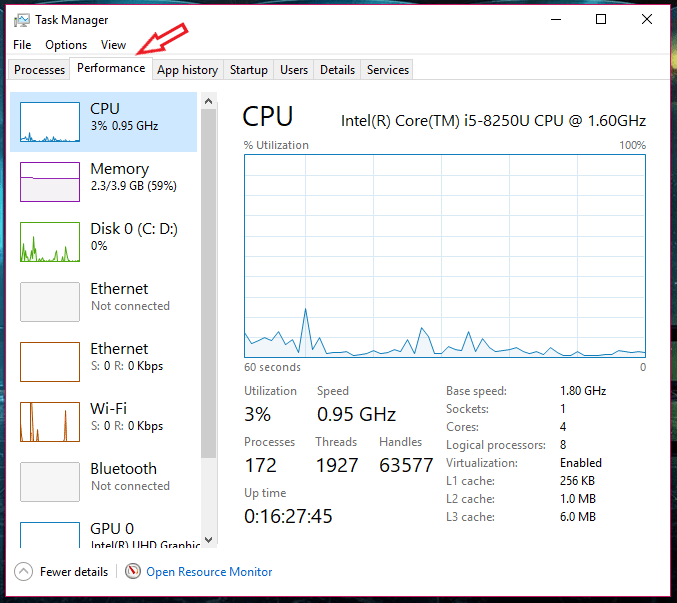
Task: Go to the Users tab
Action: click(294, 69)
